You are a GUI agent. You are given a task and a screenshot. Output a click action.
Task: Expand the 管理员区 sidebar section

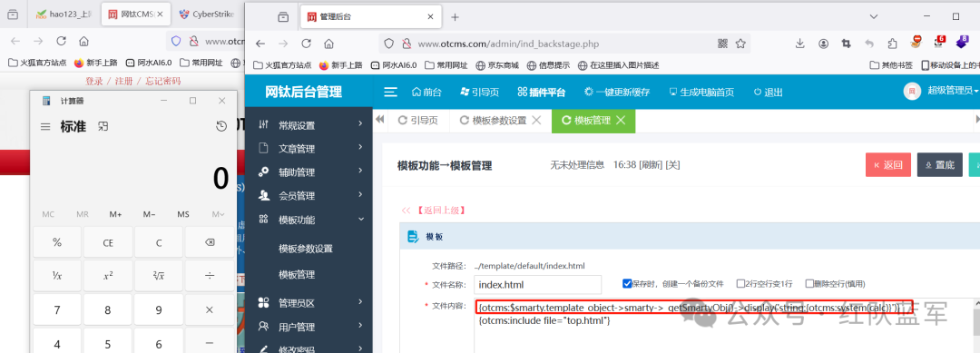click(x=309, y=303)
